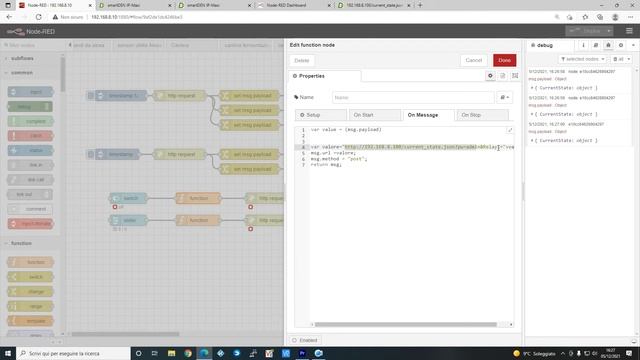Select function node after switch node
Image resolution: width=640 pixels, height=360 pixels.
(198, 198)
